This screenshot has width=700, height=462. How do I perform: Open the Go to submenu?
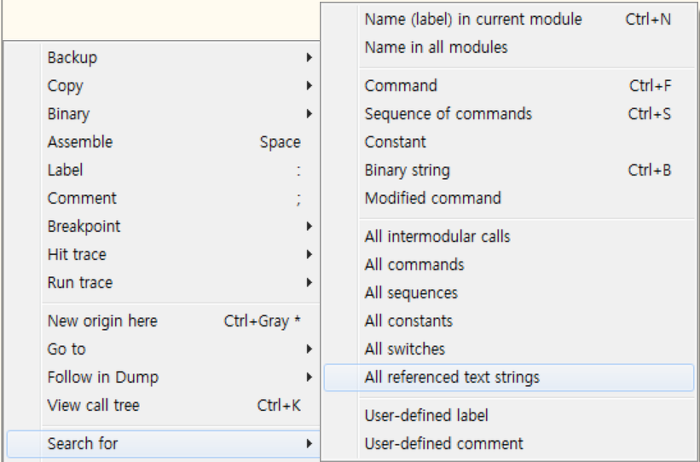163,349
